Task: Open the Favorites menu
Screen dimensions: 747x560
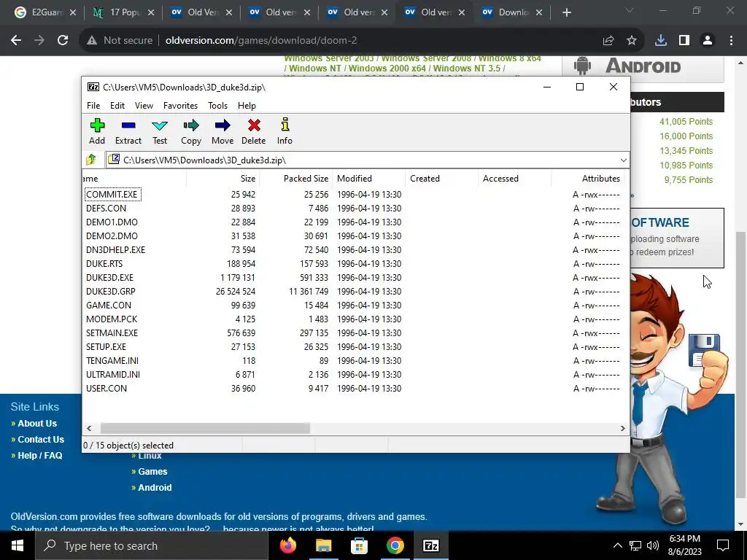Action: pyautogui.click(x=180, y=106)
